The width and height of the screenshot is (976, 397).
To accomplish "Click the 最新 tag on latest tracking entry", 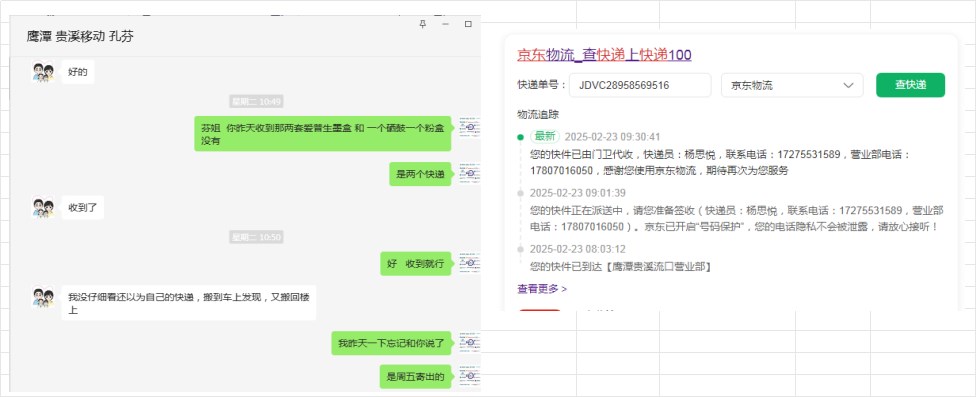I will point(545,136).
